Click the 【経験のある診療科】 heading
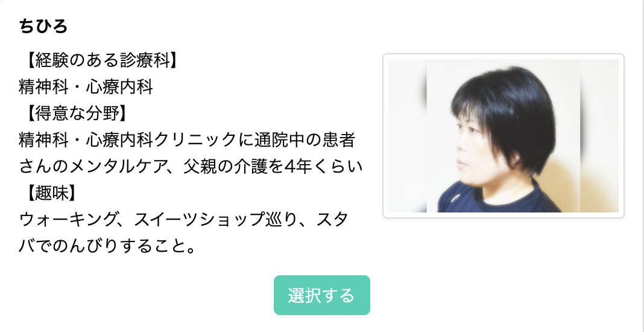Image resolution: width=644 pixels, height=332 pixels. [101, 61]
